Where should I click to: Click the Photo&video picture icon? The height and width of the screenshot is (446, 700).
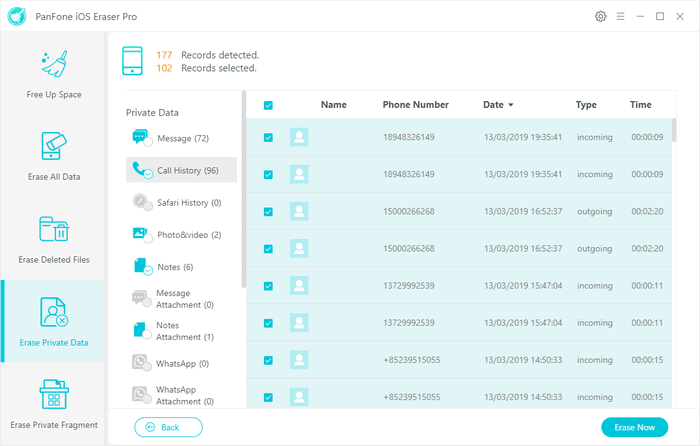click(x=142, y=234)
